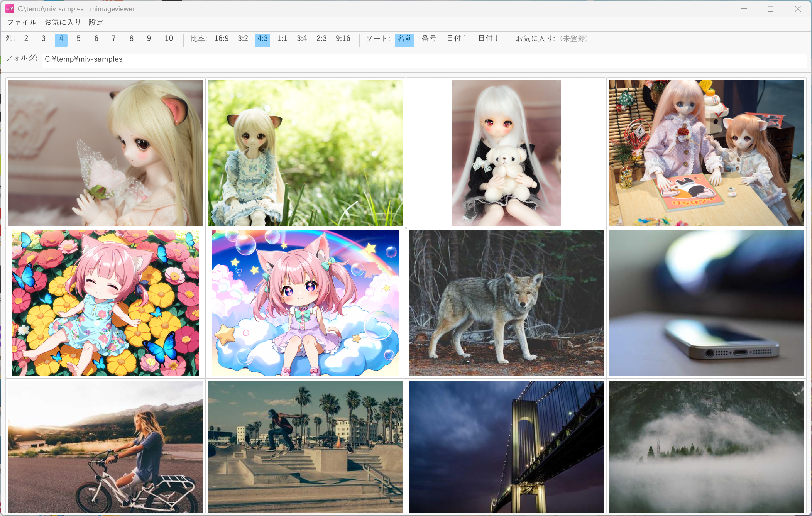Viewport: 812px width, 516px height.
Task: Select the 16:9 aspect ratio
Action: 222,39
